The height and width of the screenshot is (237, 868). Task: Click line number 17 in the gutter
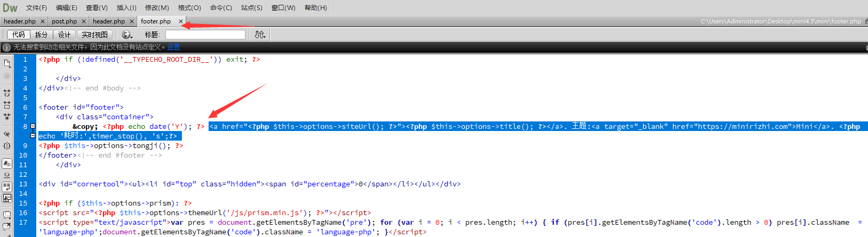click(x=23, y=222)
